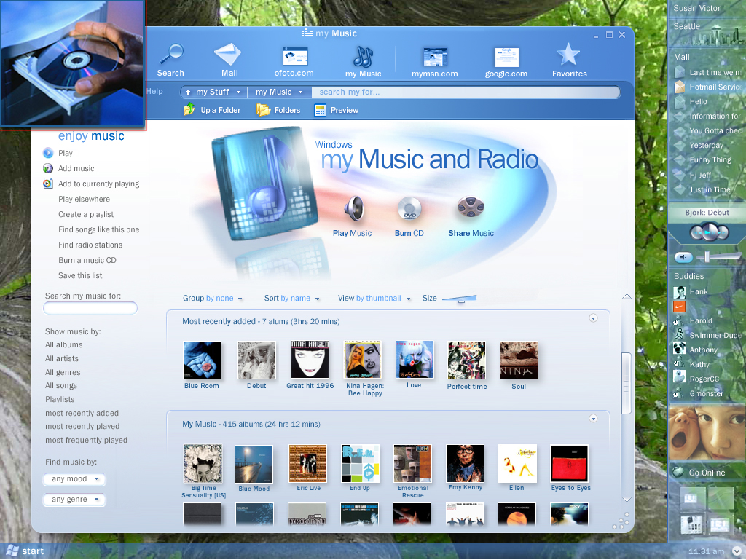Image resolution: width=746 pixels, height=560 pixels.
Task: Open the Favorites star icon
Action: pyautogui.click(x=568, y=54)
